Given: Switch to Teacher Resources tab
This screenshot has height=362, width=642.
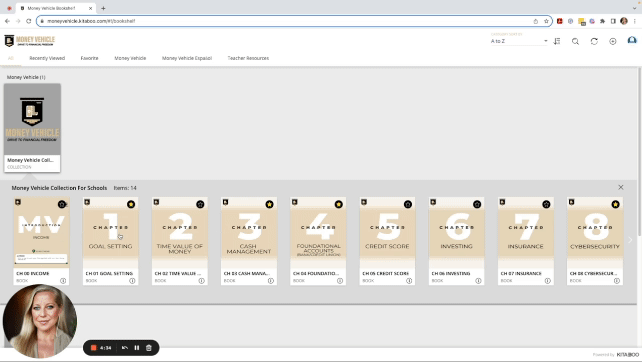Looking at the screenshot, I should click(x=248, y=58).
